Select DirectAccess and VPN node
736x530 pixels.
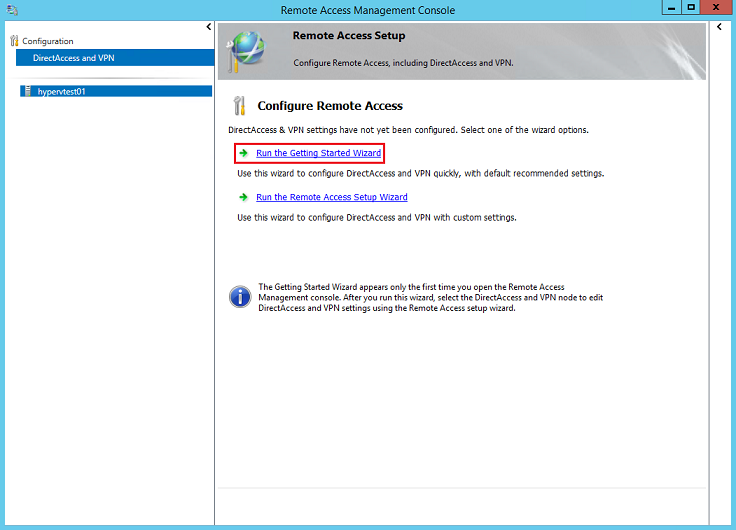click(115, 58)
